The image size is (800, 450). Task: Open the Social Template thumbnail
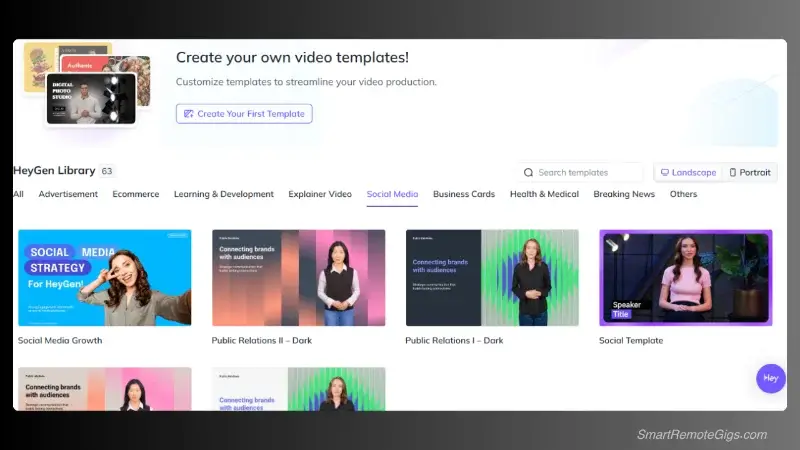pos(686,278)
